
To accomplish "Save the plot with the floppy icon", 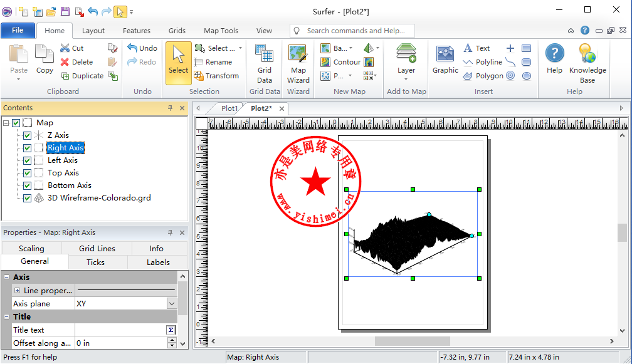I will [65, 12].
